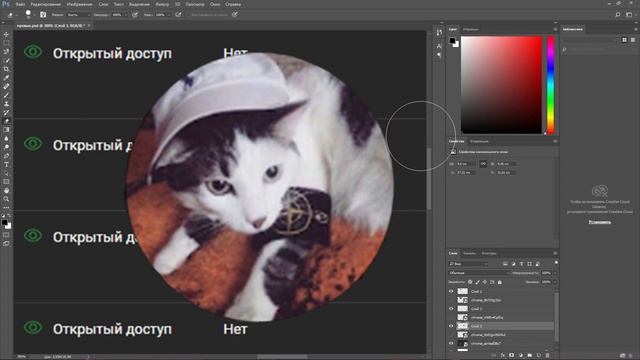Image resolution: width=640 pixels, height=360 pixels.
Task: Select the Lasso tool
Action: click(x=6, y=51)
